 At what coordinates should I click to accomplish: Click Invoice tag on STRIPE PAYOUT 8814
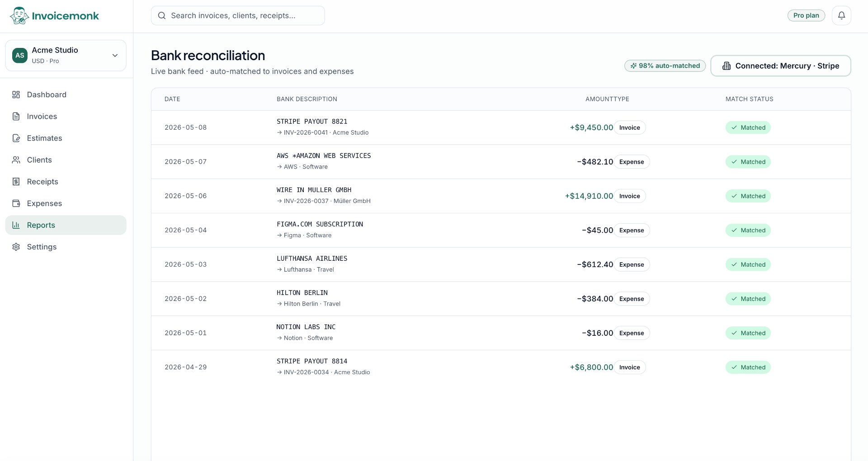pos(630,367)
